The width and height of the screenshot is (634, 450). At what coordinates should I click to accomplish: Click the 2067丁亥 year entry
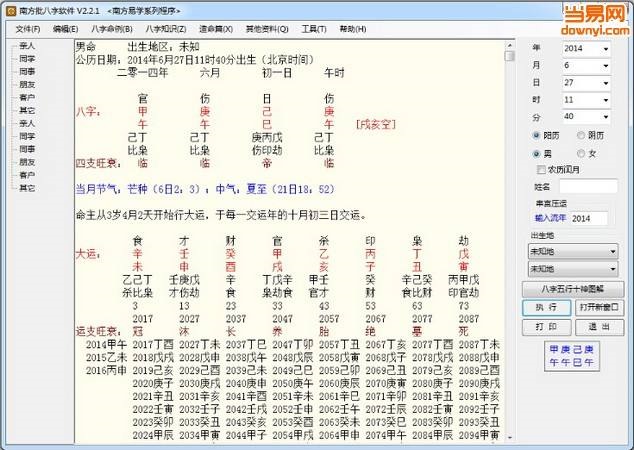(386, 345)
